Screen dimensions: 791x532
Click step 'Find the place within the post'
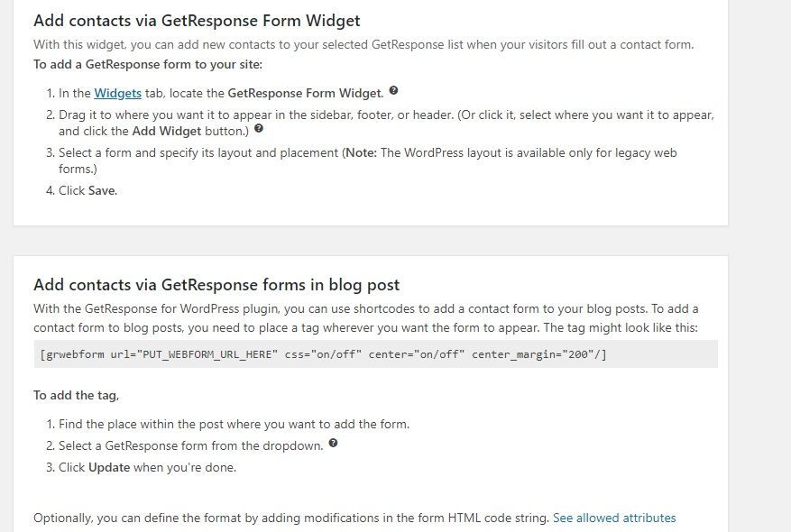coord(235,424)
